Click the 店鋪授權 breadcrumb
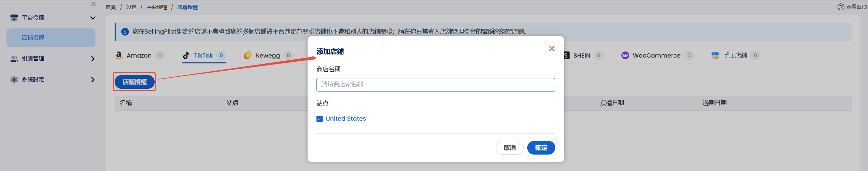This screenshot has width=868, height=171. 187,7
